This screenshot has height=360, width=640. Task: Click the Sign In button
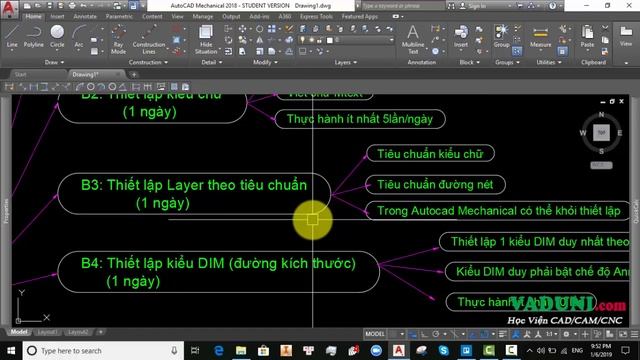[478, 6]
